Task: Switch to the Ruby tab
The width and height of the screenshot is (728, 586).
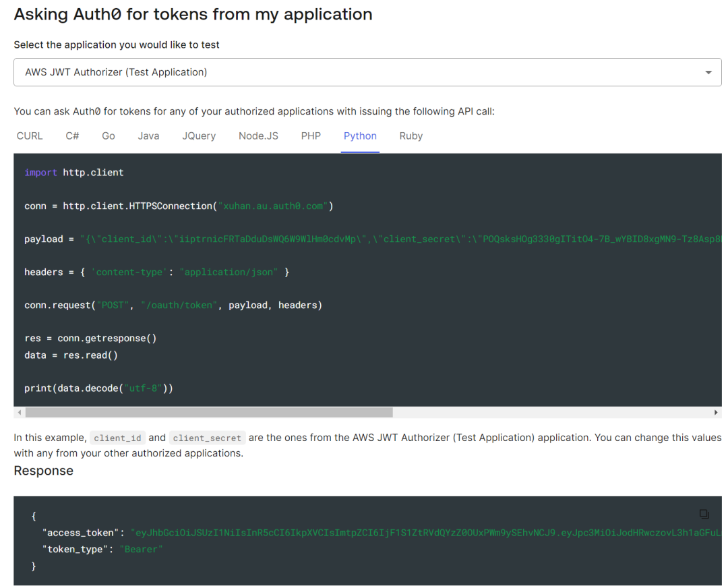Action: (411, 136)
